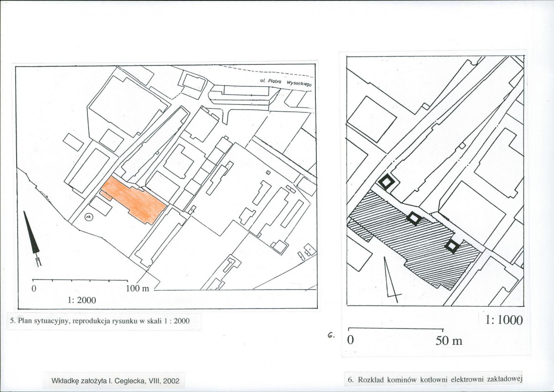
Task: Click the '100 m' scale bar label
Action: click(x=138, y=289)
